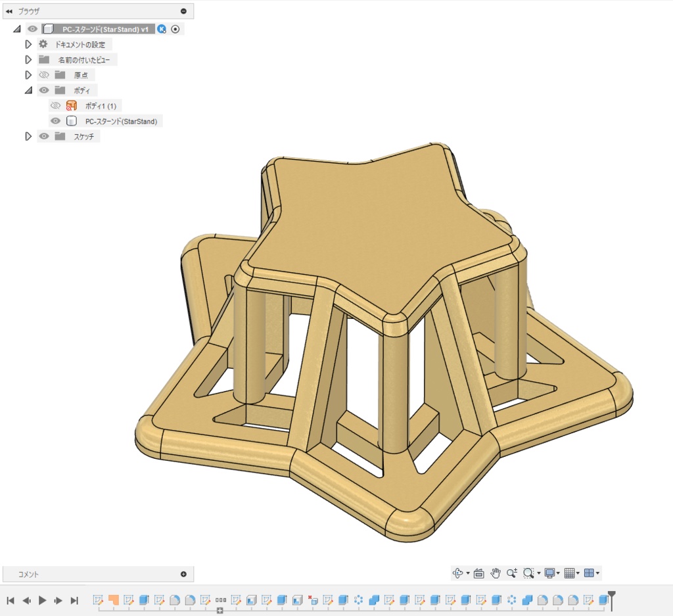
Task: Open the Orbit tool dropdown arrow
Action: (467, 573)
